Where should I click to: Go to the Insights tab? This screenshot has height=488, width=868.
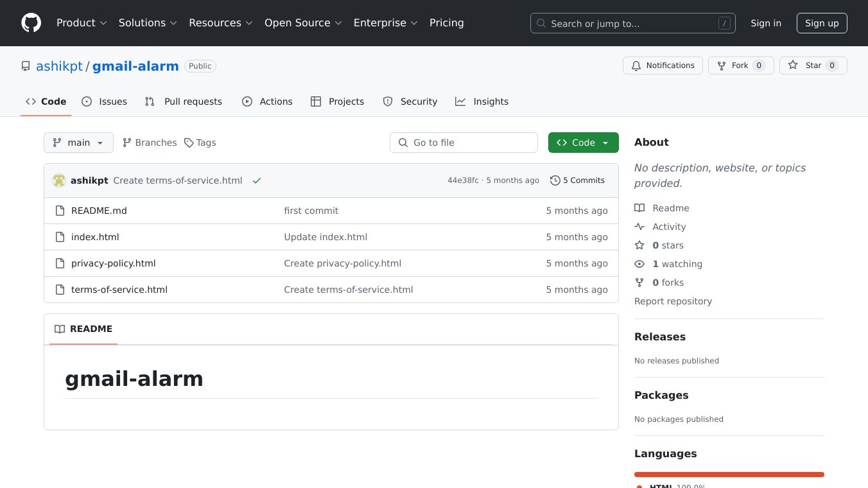click(x=482, y=101)
